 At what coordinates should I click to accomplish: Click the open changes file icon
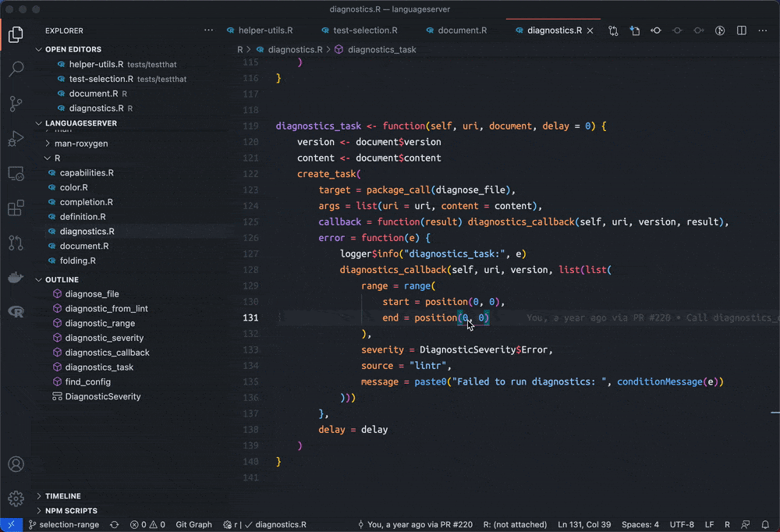pyautogui.click(x=635, y=30)
